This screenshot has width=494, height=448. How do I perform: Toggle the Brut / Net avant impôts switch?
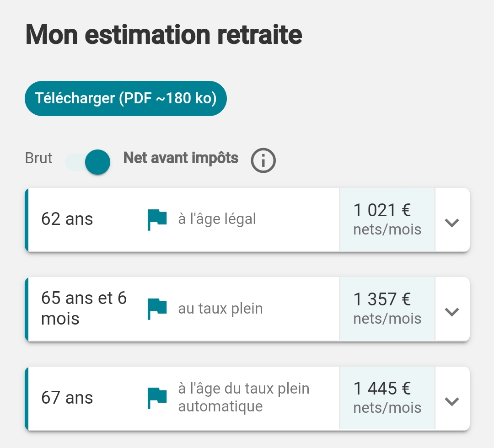[x=89, y=162]
